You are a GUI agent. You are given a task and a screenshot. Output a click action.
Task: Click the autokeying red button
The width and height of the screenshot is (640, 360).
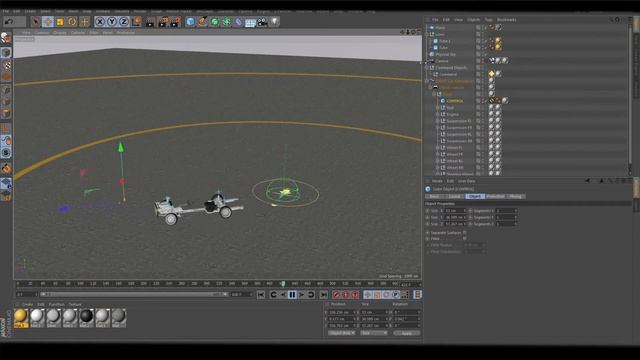point(346,295)
